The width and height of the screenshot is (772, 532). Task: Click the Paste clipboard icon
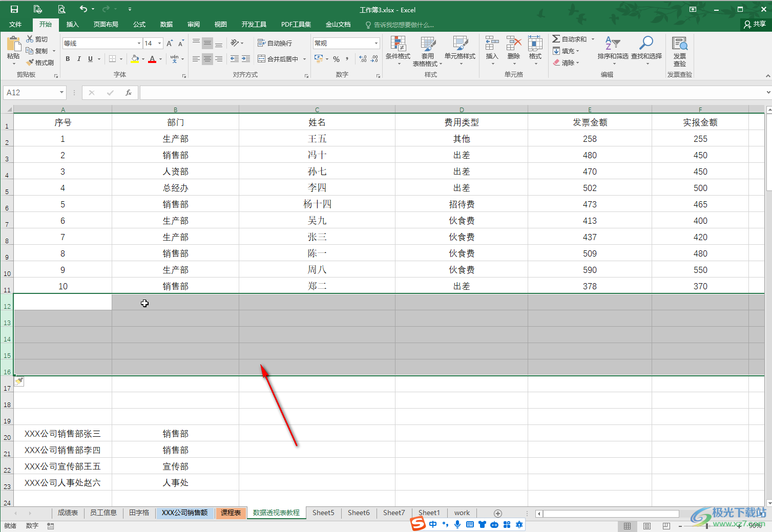click(13, 45)
